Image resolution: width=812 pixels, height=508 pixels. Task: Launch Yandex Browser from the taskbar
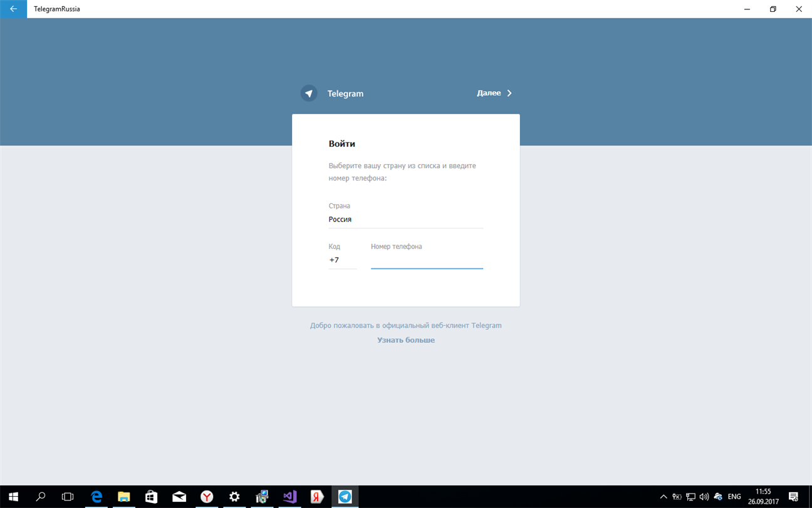click(x=207, y=497)
